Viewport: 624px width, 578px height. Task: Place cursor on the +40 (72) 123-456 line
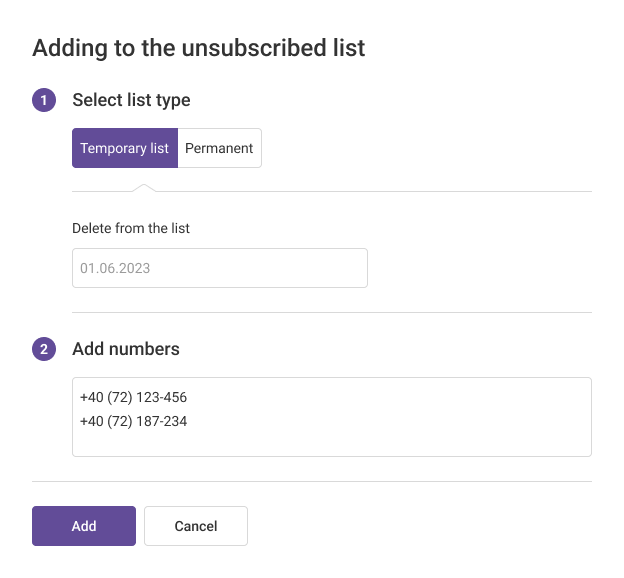[134, 398]
